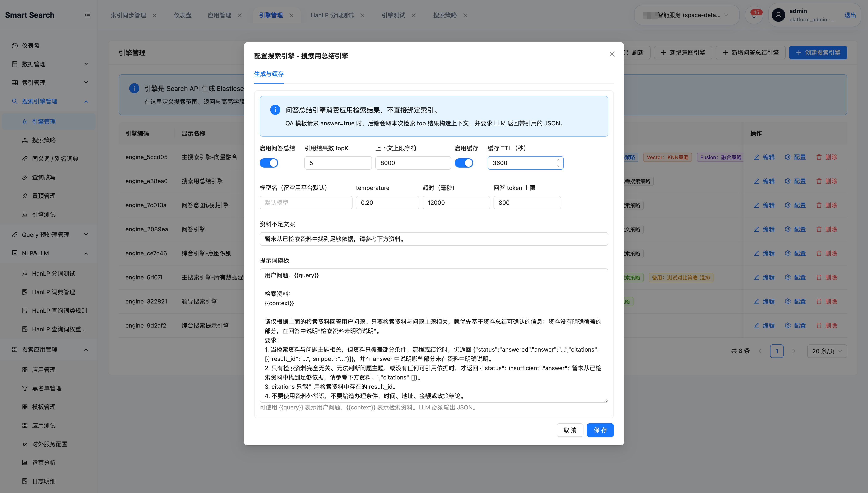The image size is (868, 493).
Task: Open 同义词 / 别名词典 sidebar item
Action: click(49, 158)
